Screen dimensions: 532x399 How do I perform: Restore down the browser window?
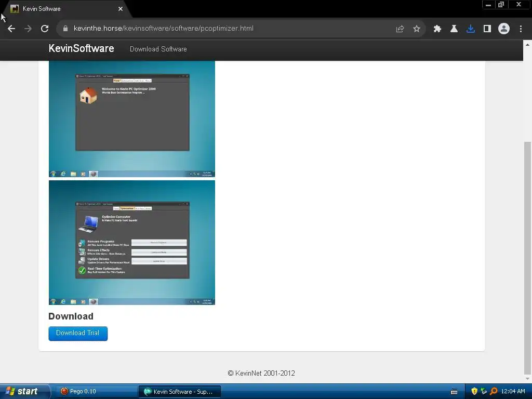501,5
